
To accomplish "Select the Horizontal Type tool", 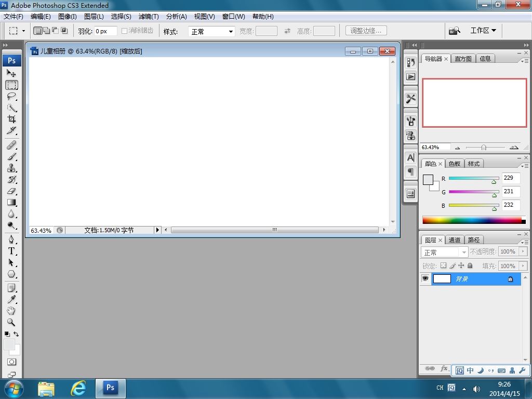I will [11, 251].
